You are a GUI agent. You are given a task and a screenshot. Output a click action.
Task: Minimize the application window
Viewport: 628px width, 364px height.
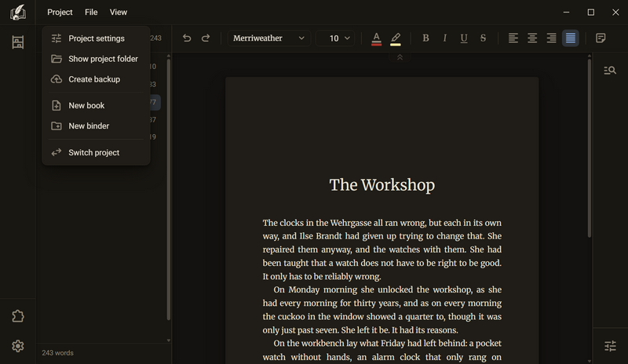(566, 13)
